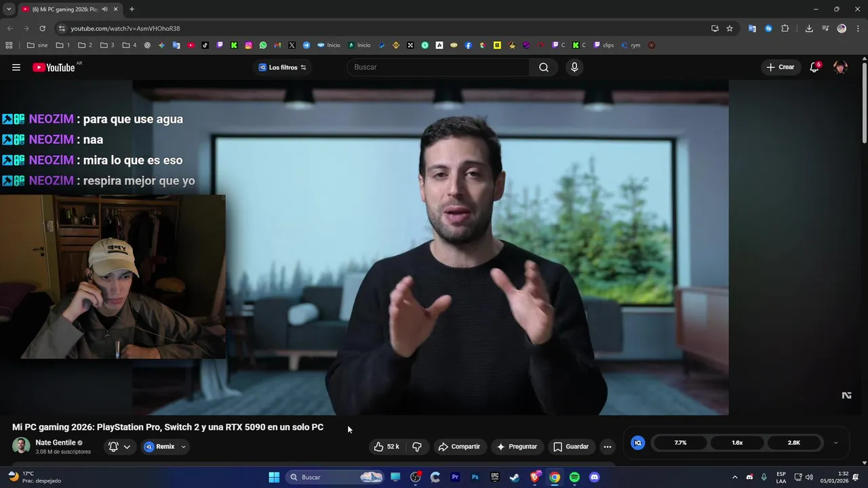868x488 pixels.
Task: Click the search magnifier button
Action: (544, 67)
